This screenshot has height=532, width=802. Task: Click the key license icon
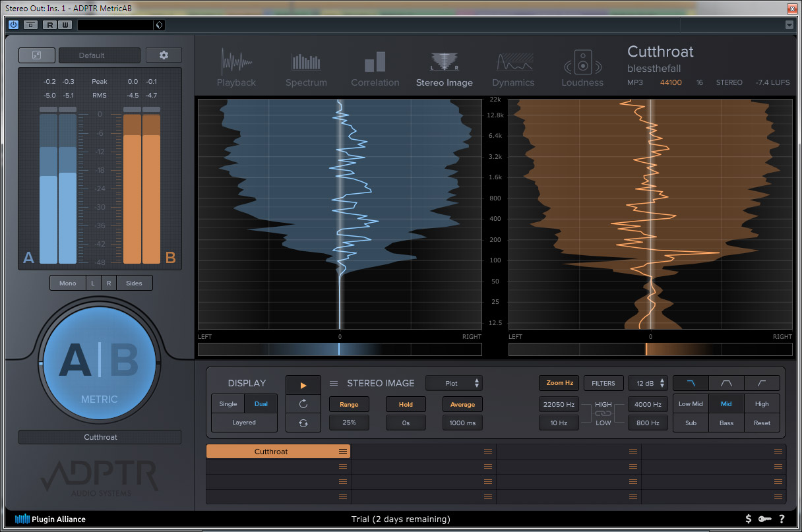coord(765,519)
